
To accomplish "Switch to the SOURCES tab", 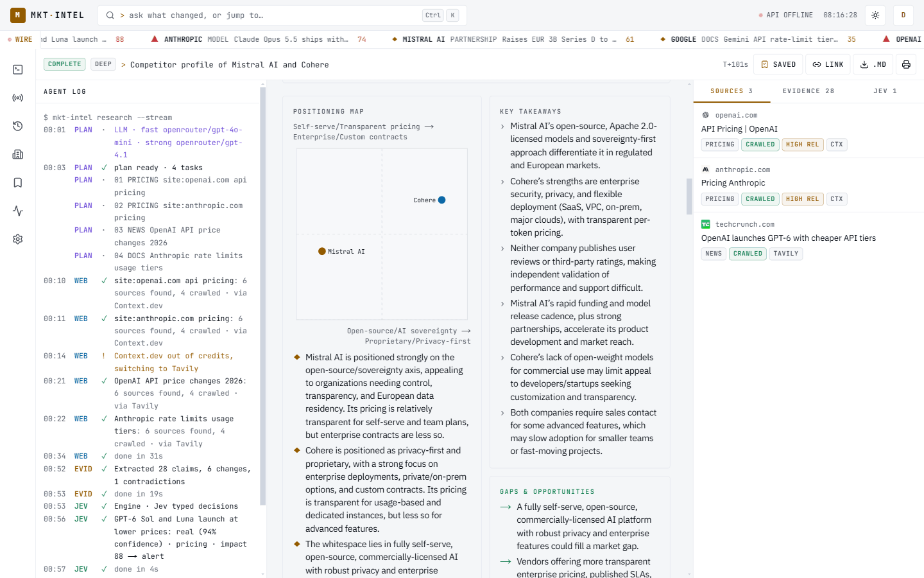I will click(732, 91).
